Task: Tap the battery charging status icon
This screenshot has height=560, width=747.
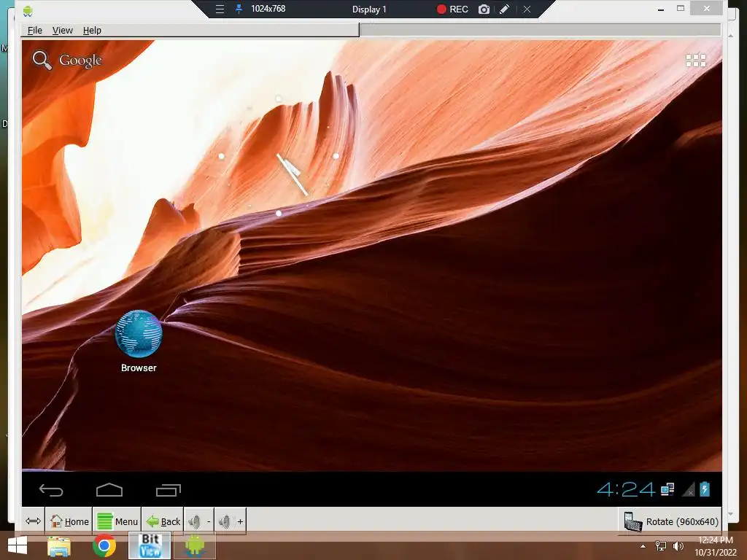Action: pyautogui.click(x=705, y=489)
